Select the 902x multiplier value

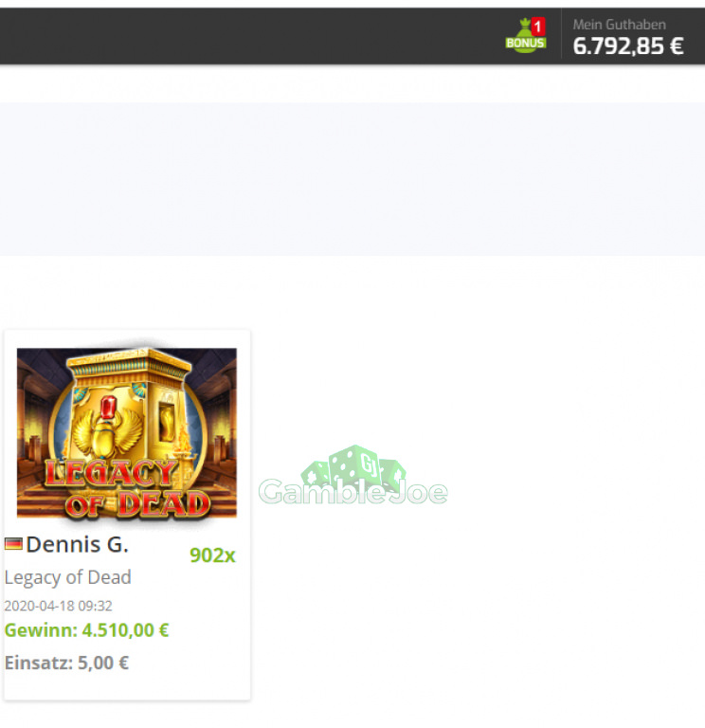pos(212,555)
